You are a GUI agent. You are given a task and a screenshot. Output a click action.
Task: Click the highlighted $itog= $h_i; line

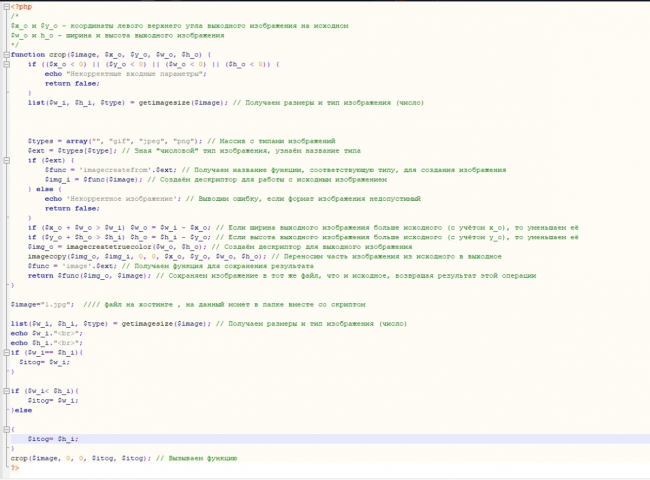click(53, 439)
